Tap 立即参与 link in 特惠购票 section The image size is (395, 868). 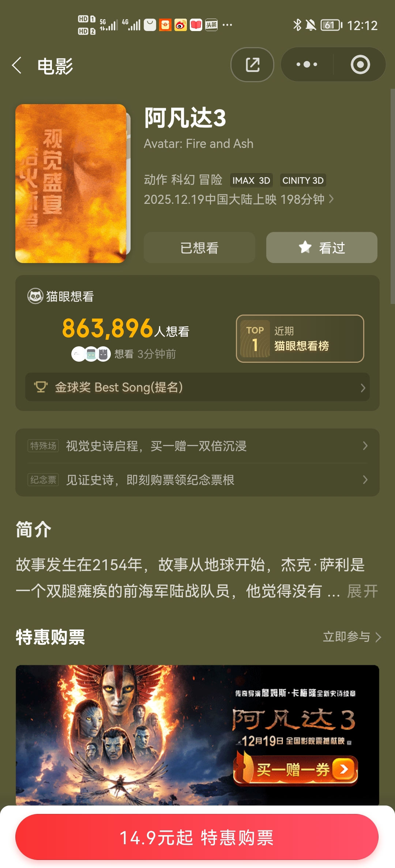352,637
